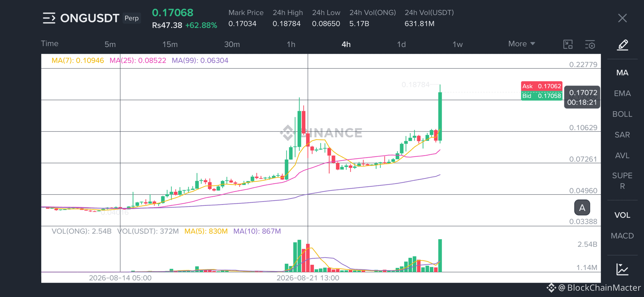Toggle the MACD sub-indicator
Screen dimensions: 644x297
[622, 236]
